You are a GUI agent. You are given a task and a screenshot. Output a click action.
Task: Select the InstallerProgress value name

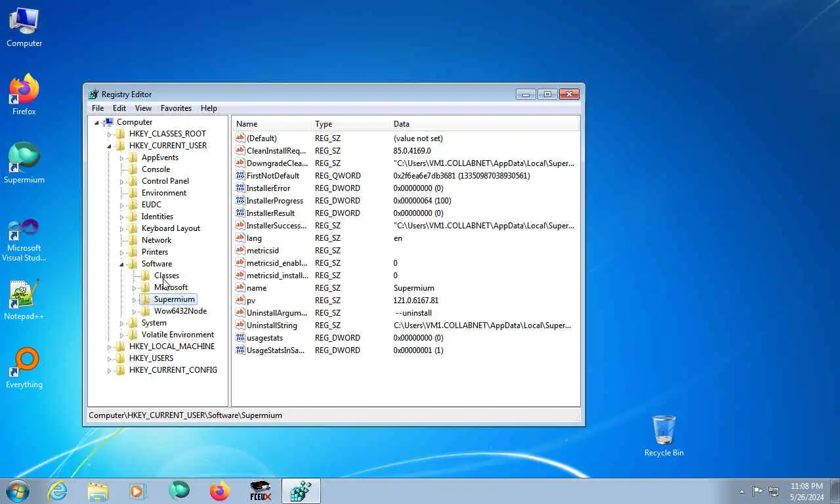(275, 201)
